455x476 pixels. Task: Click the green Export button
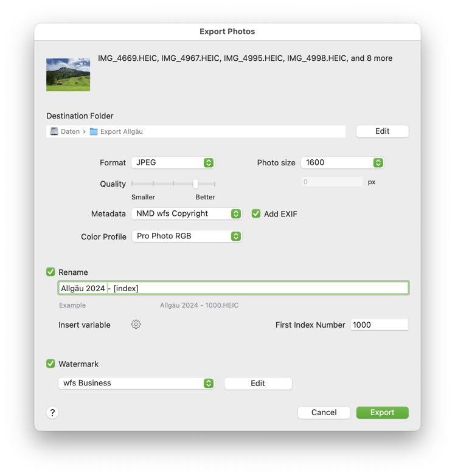coord(382,412)
